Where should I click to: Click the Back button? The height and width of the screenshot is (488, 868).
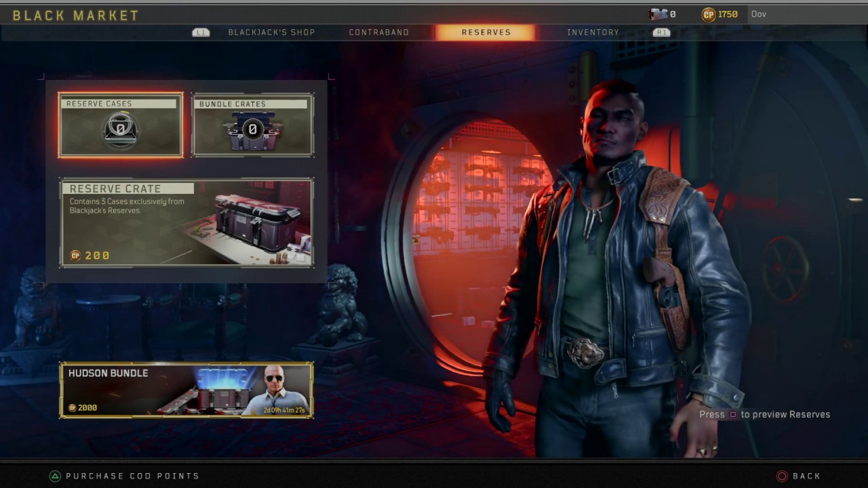(x=806, y=476)
